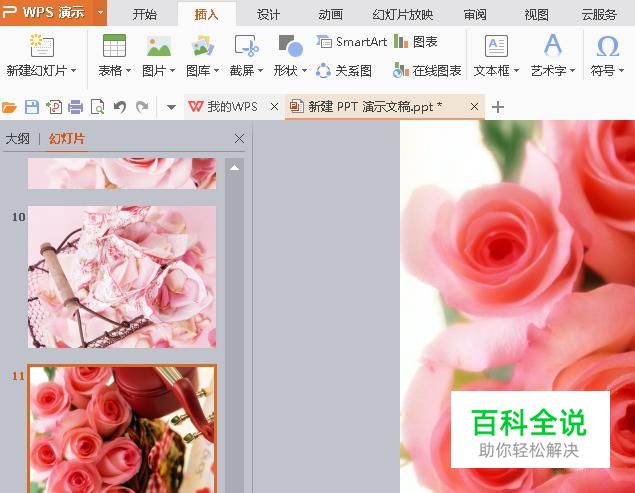Viewport: 635px width, 493px height.
Task: Select slide 11 thumbnail with roses
Action: (122, 429)
